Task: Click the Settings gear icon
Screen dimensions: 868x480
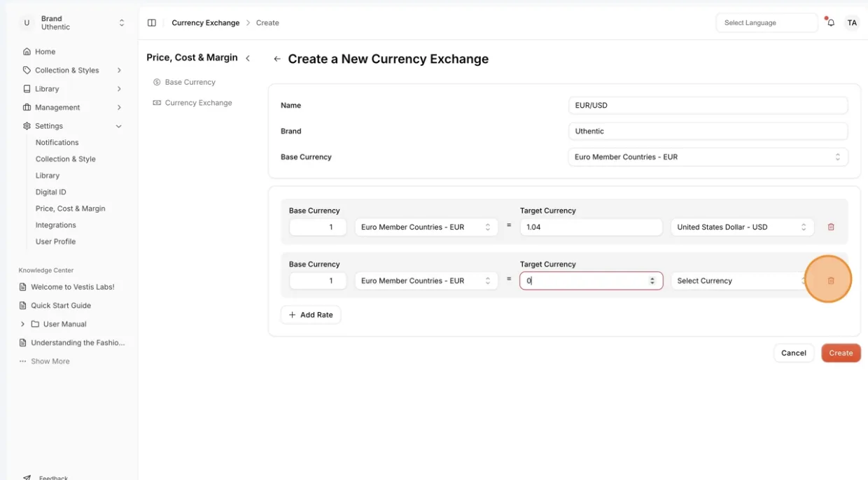Action: pyautogui.click(x=27, y=126)
